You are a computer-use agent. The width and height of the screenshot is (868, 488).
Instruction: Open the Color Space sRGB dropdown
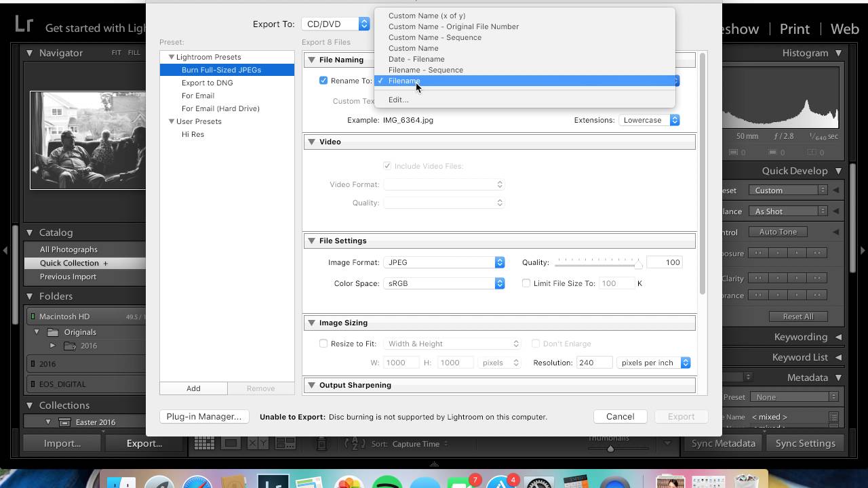click(x=444, y=283)
